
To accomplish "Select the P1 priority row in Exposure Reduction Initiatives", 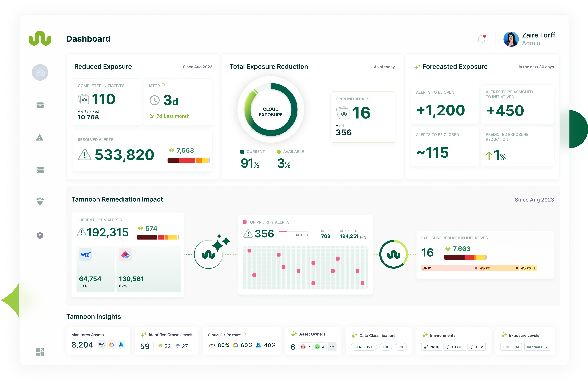I will 450,268.
